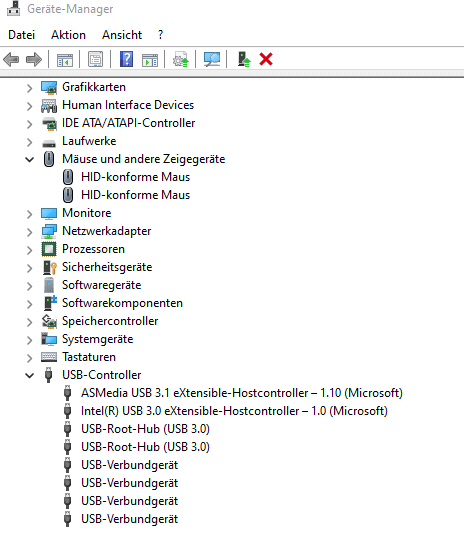Select the Softwaregeräte label
This screenshot has width=464, height=537.
(x=101, y=285)
